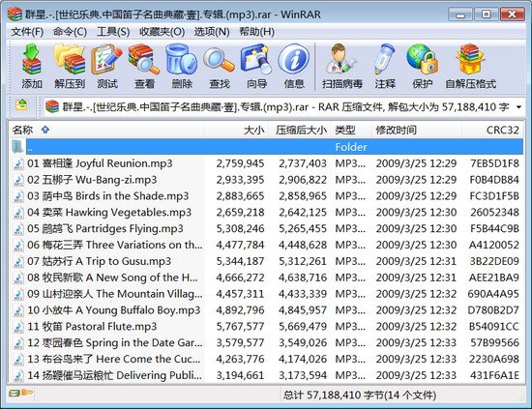Select the ".." parent Folder row
Screen dimensions: 532x409
tap(267, 147)
